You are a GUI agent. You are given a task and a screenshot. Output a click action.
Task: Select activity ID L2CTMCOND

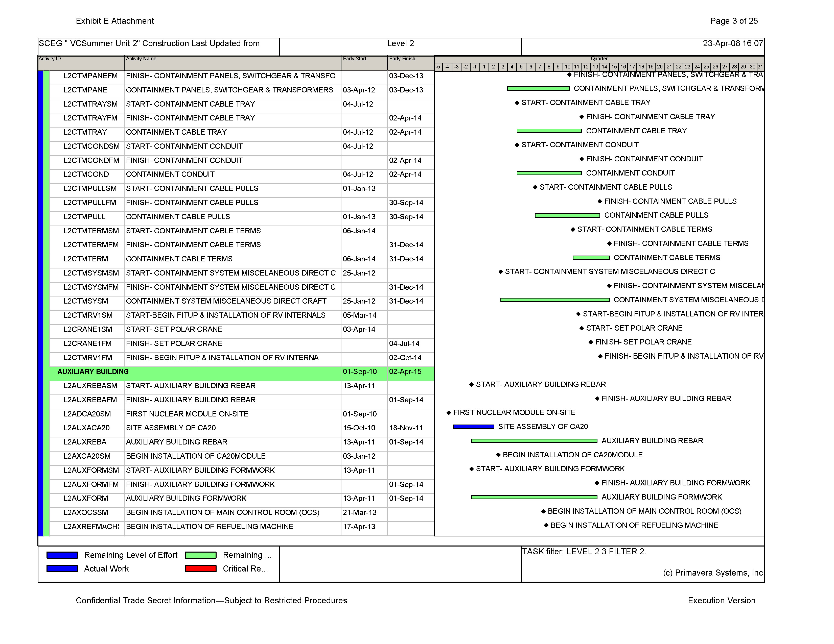(86, 174)
